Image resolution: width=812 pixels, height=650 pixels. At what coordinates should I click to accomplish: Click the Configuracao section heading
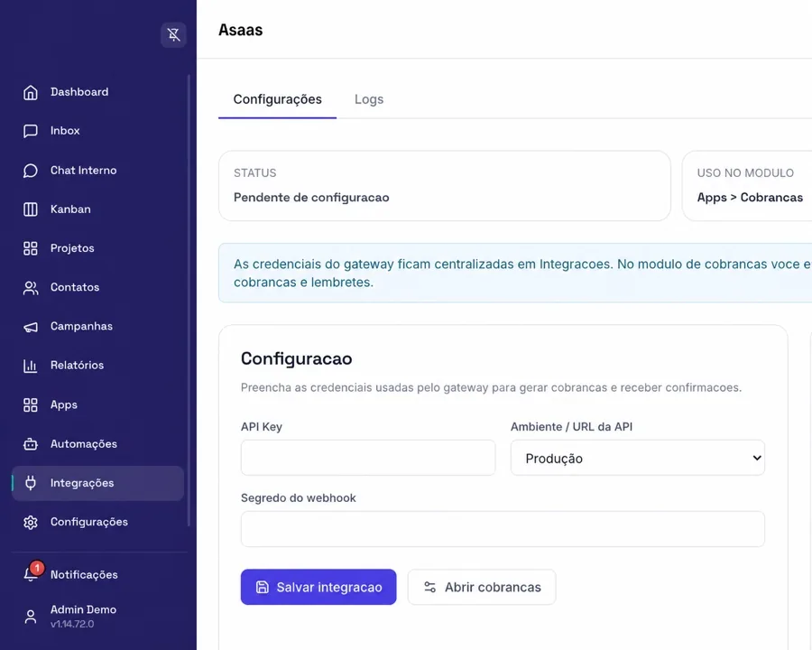pos(296,358)
